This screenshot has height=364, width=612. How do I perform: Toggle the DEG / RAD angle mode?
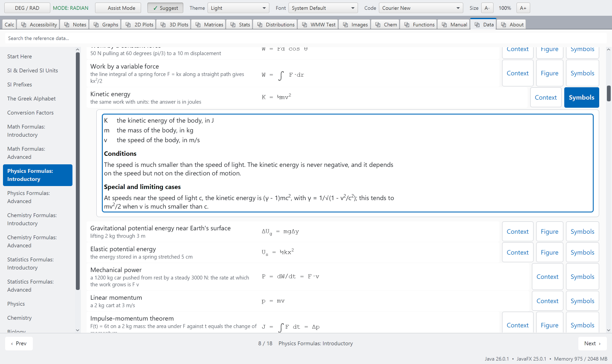click(27, 8)
